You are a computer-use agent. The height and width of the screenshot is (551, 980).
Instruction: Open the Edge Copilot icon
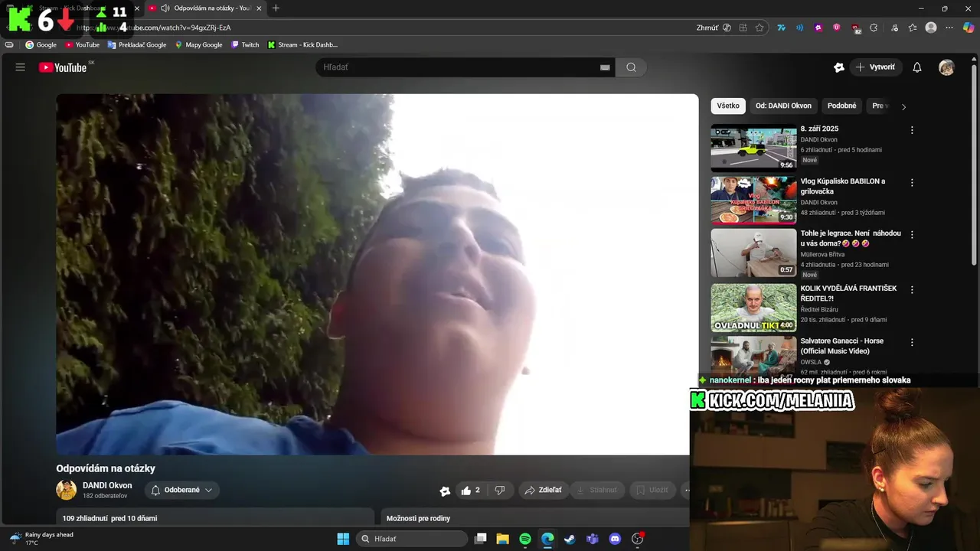(969, 28)
